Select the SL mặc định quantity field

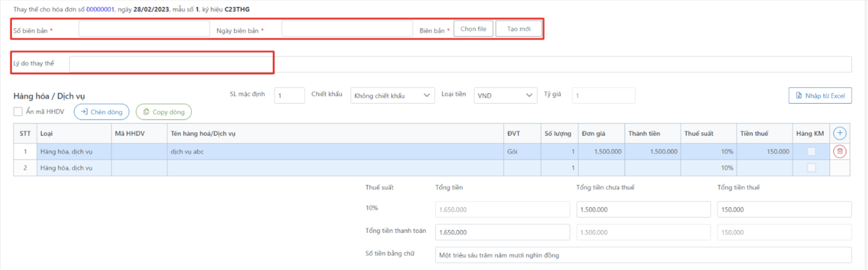click(289, 96)
